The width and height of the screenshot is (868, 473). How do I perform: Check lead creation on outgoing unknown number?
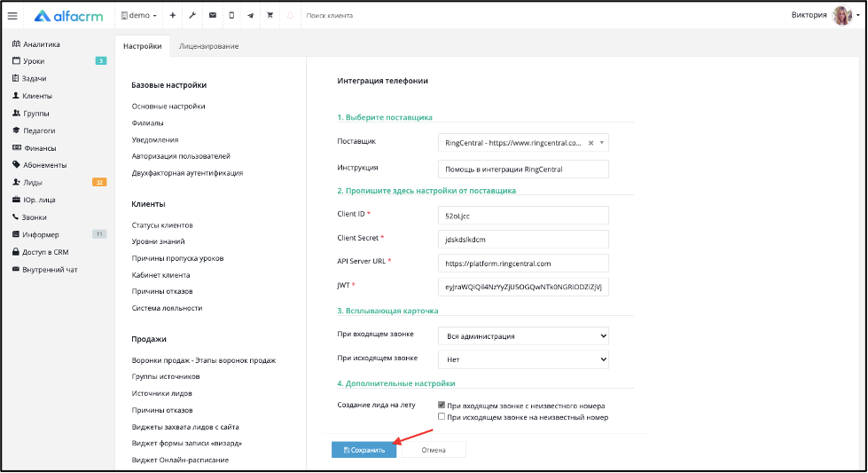pos(442,416)
